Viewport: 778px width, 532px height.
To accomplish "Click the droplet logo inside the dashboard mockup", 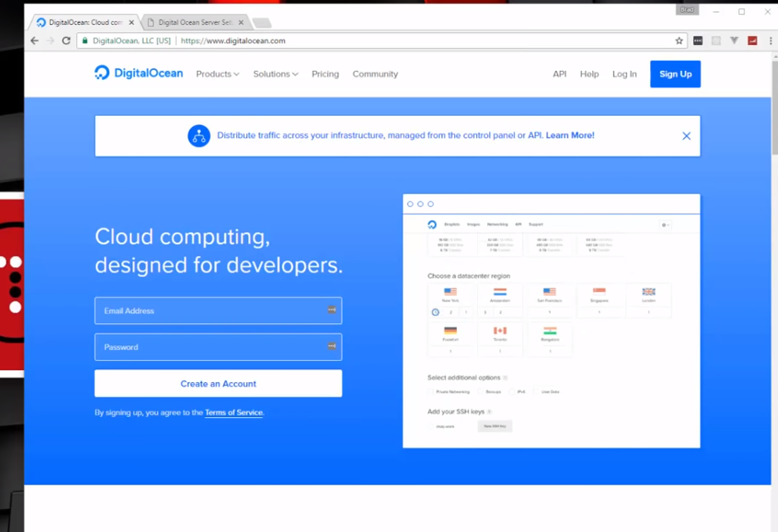I will pos(431,223).
